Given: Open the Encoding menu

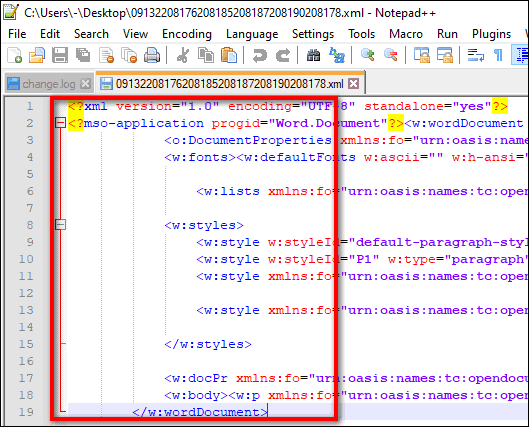Looking at the screenshot, I should point(187,34).
